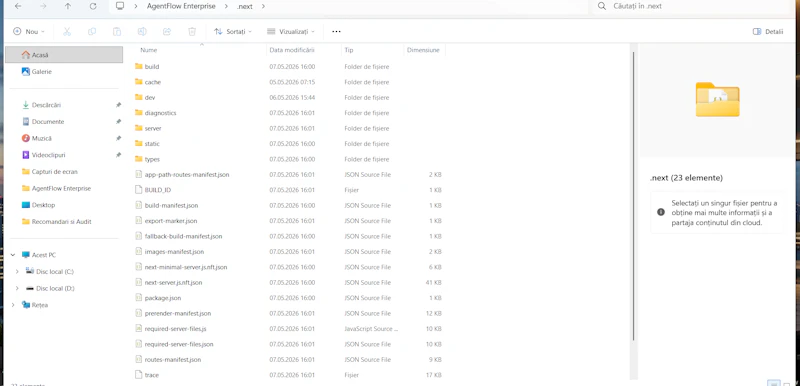The width and height of the screenshot is (800, 386).
Task: Select the prerender-manifest.json file
Action: [178, 313]
